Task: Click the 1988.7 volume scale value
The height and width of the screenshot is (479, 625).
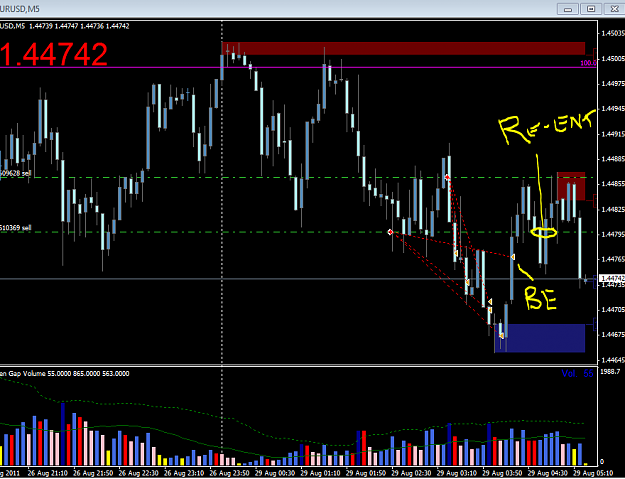Action: point(610,371)
